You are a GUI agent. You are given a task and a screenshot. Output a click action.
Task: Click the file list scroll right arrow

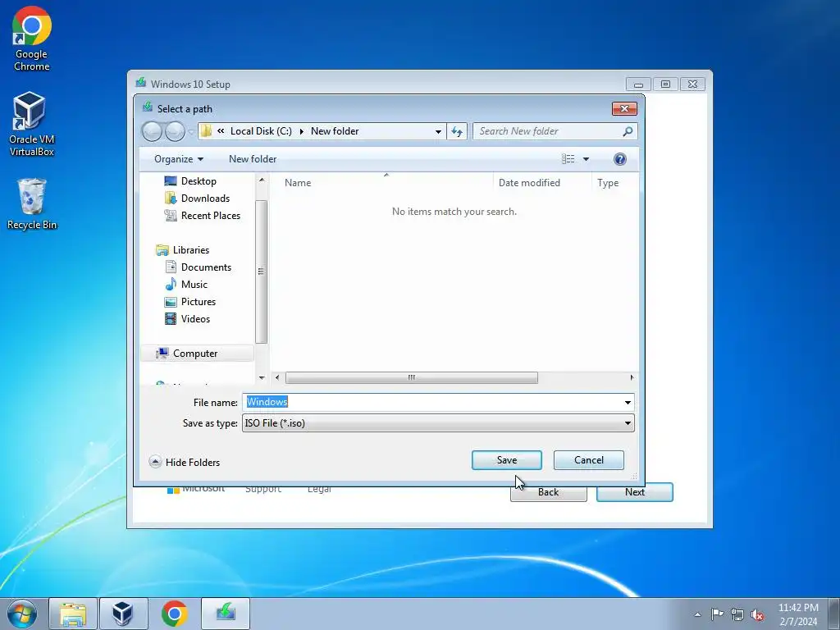coord(632,377)
